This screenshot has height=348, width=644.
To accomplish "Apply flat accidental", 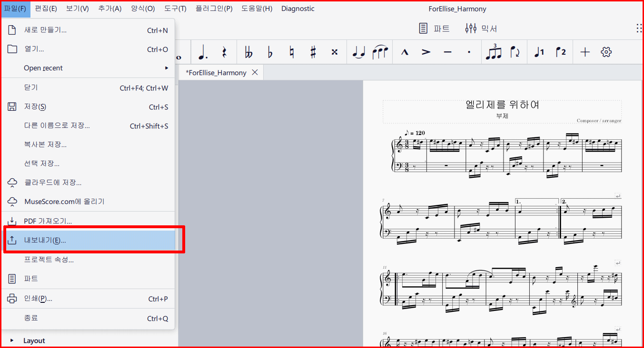I will pyautogui.click(x=270, y=52).
